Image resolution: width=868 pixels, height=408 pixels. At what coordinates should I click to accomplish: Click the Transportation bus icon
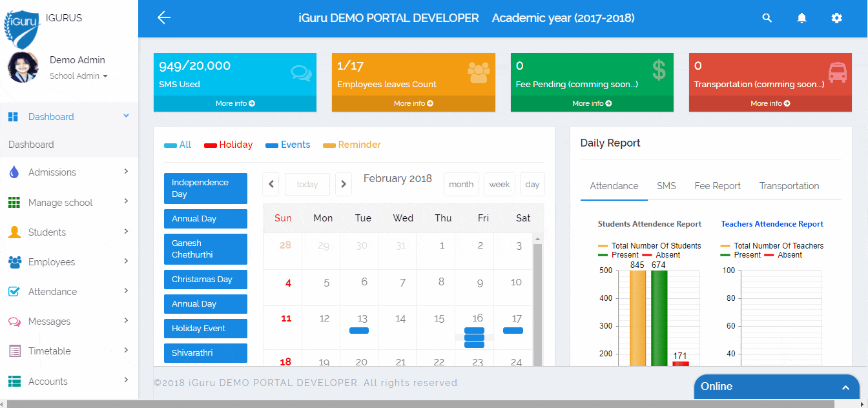[838, 72]
